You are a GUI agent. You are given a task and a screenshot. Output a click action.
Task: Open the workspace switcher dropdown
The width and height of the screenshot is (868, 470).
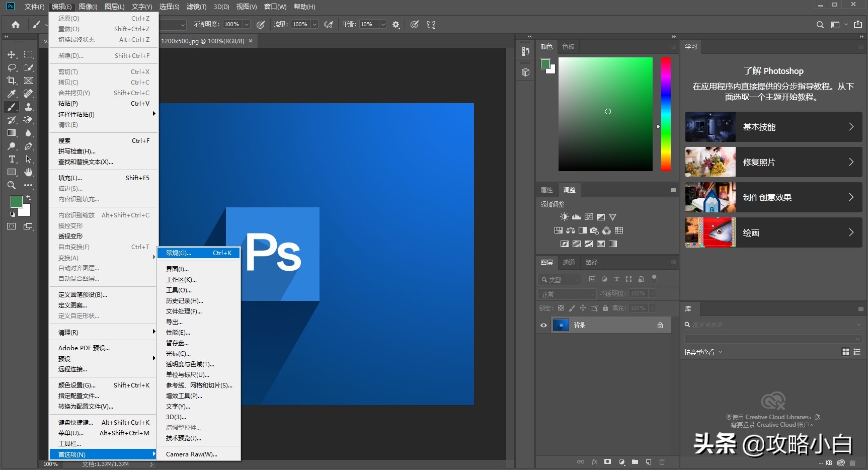tap(839, 24)
